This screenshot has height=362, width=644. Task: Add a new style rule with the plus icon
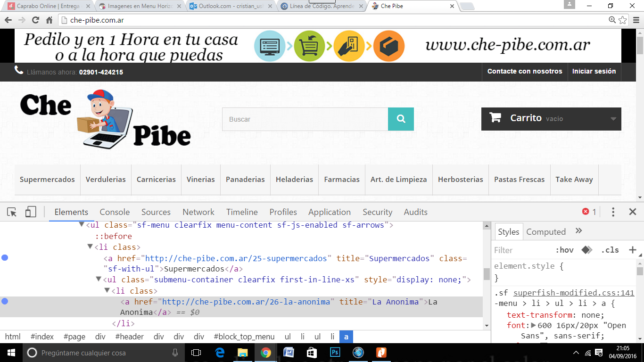click(633, 250)
